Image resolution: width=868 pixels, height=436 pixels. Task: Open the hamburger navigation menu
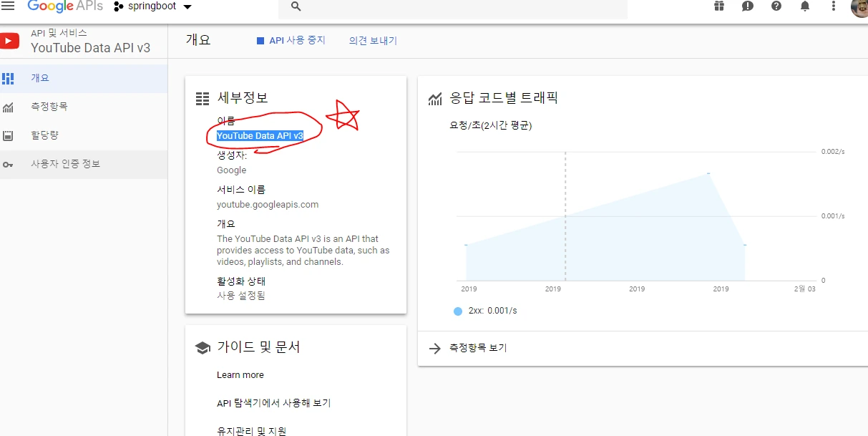8,6
